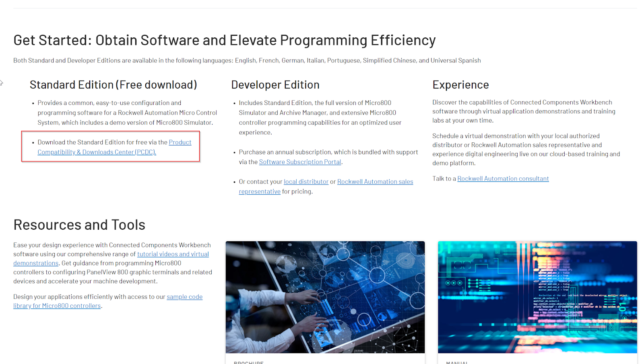Click the 'Ease your design experience' paragraph

(x=113, y=263)
